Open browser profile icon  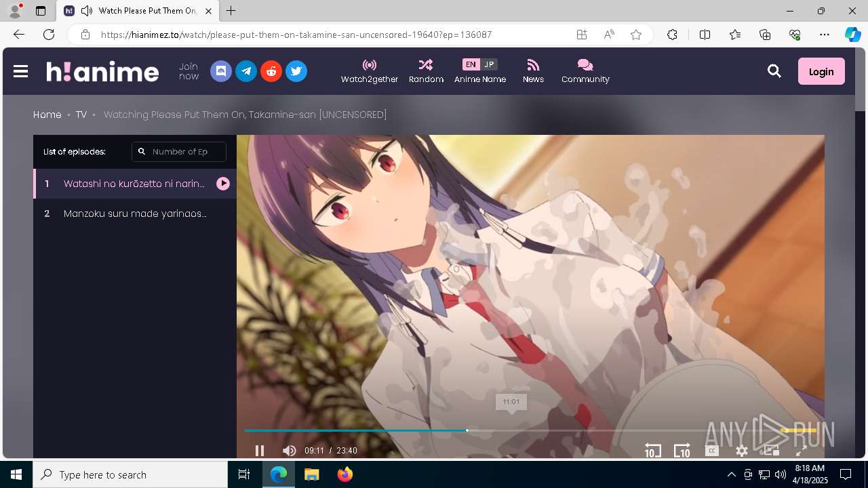[15, 11]
